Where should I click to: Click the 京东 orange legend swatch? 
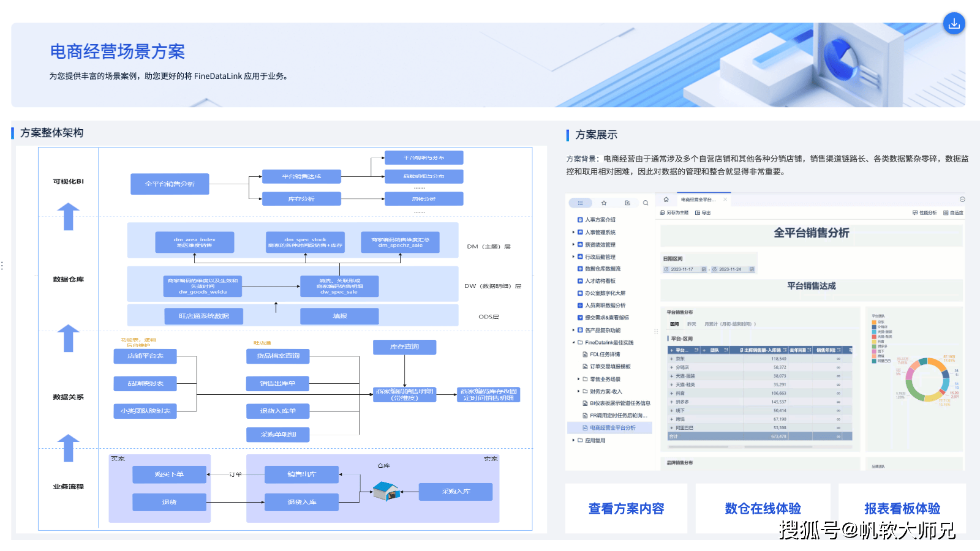874,322
